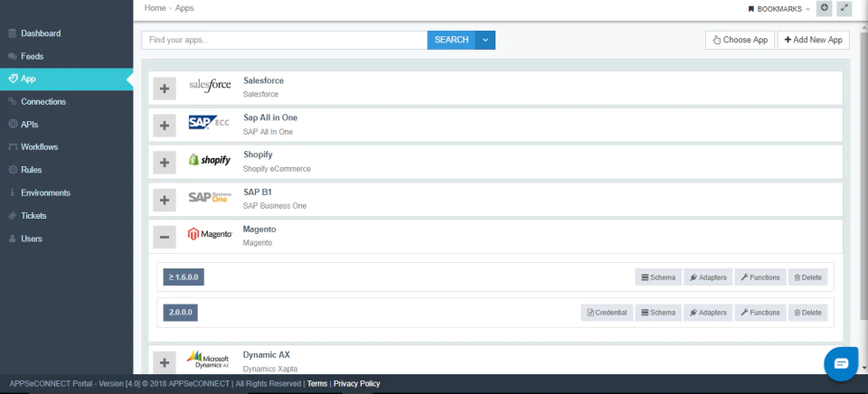Click the circular download icon beside Bookmarks
868x394 pixels.
click(x=825, y=8)
